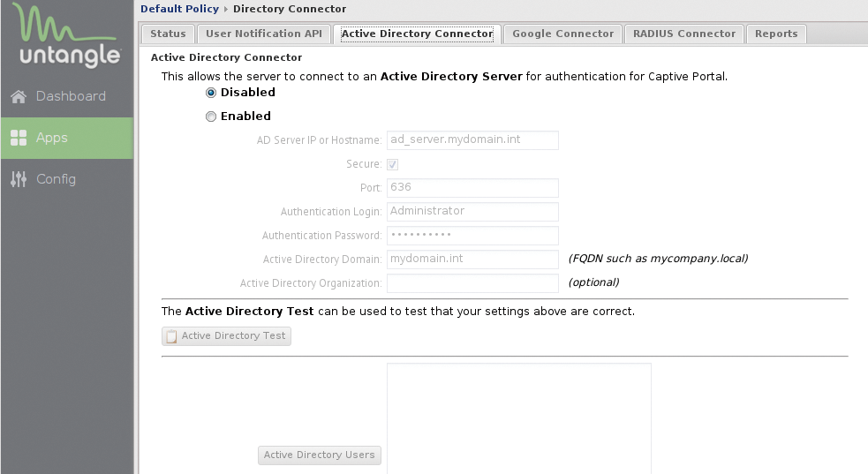Click the Authentication Password field

(x=472, y=235)
